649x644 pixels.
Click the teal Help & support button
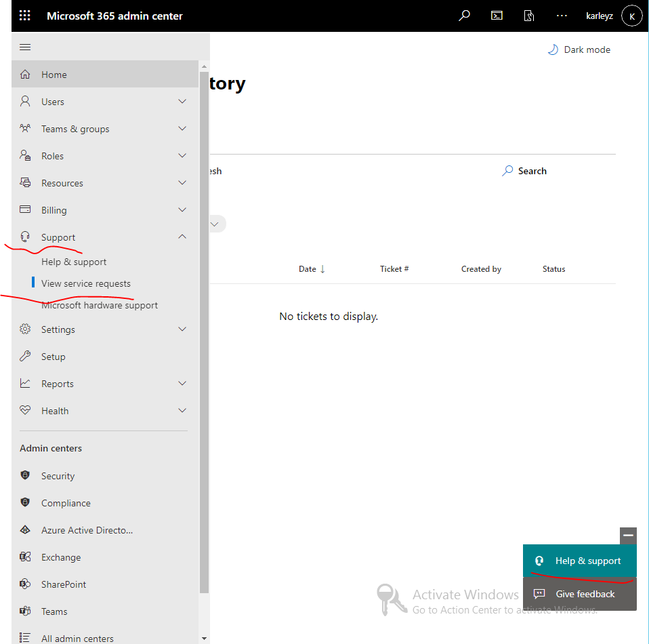point(579,561)
